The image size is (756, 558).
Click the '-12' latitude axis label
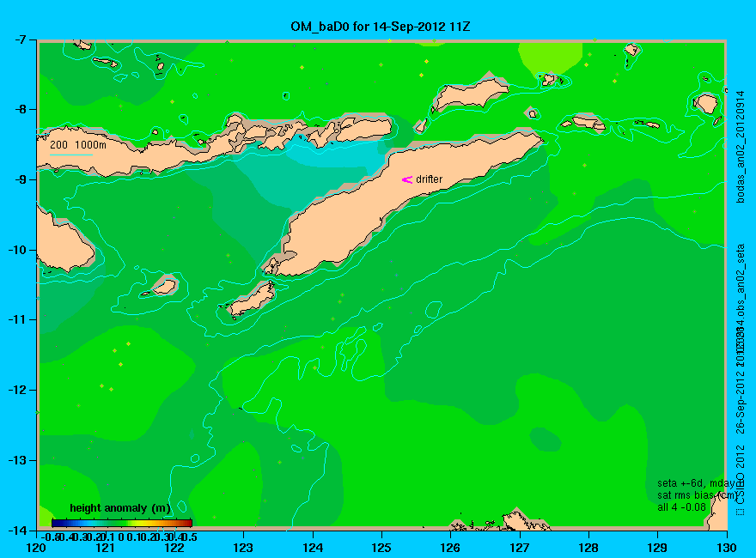coord(19,390)
